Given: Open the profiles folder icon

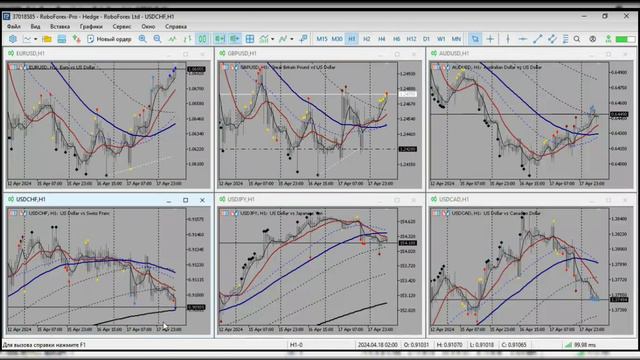Looking at the screenshot, I should [47, 39].
